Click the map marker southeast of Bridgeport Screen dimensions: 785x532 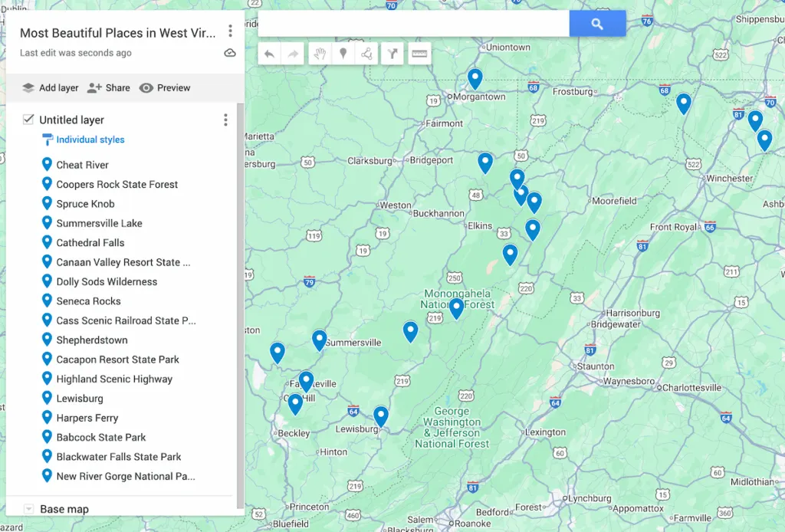(x=485, y=163)
